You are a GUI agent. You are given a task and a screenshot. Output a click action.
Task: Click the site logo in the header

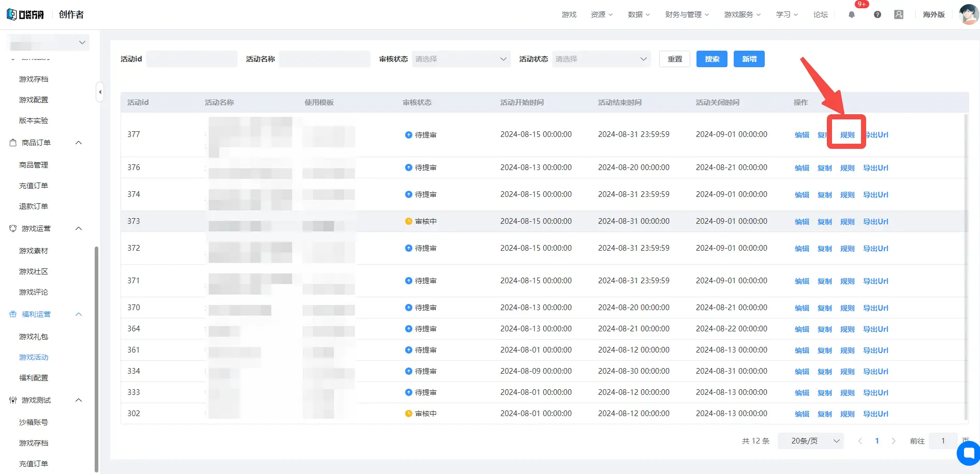tap(26, 14)
